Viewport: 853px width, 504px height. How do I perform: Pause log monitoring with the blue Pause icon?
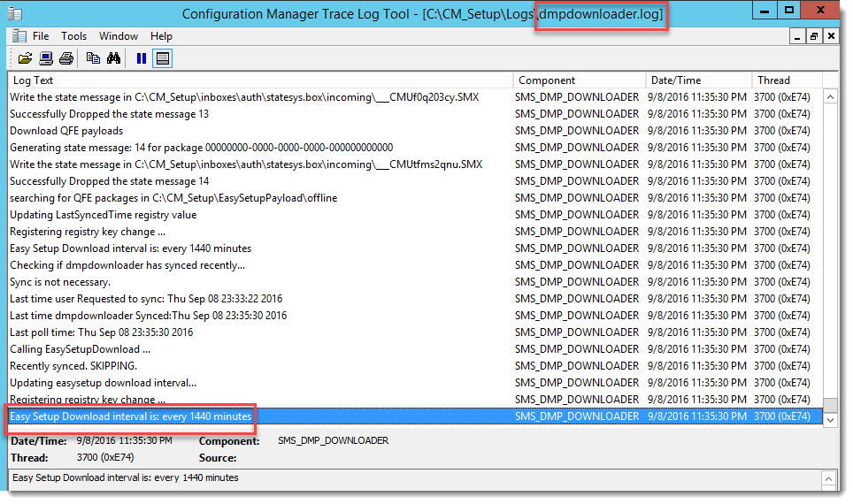[141, 58]
